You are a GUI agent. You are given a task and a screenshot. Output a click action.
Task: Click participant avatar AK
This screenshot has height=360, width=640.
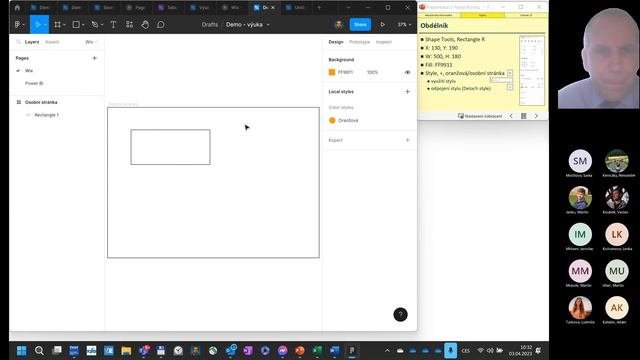pyautogui.click(x=617, y=308)
